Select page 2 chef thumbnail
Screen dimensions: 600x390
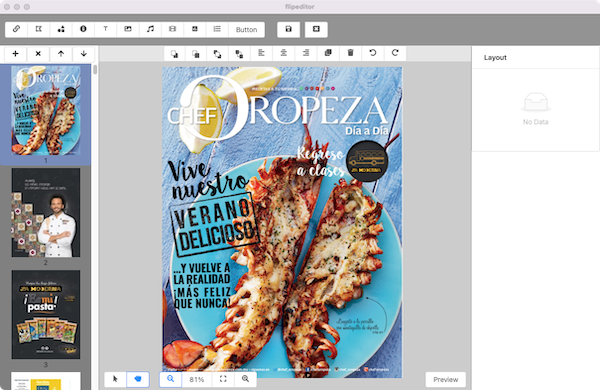click(x=46, y=212)
